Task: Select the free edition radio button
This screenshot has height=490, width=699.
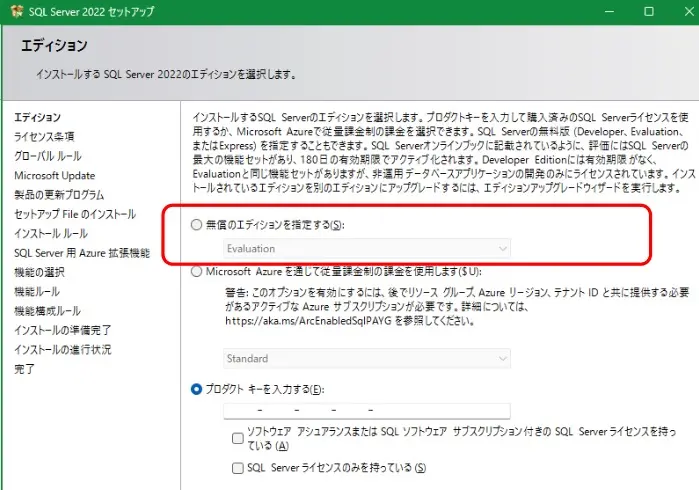Action: [x=196, y=225]
